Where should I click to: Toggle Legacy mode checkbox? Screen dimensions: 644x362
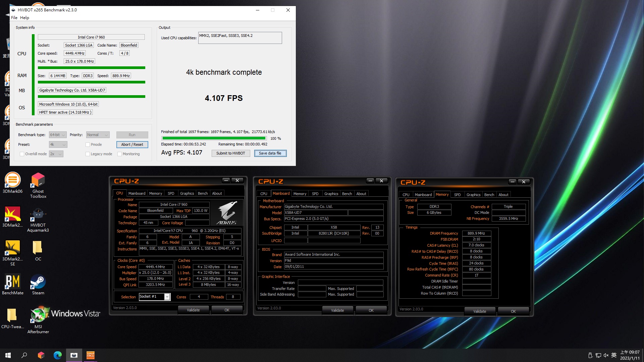88,154
